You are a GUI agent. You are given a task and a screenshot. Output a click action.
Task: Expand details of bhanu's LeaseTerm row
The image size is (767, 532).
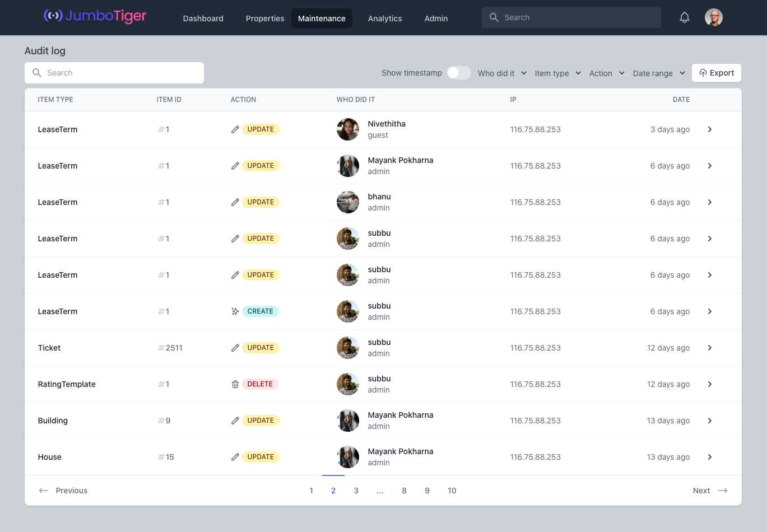click(710, 202)
